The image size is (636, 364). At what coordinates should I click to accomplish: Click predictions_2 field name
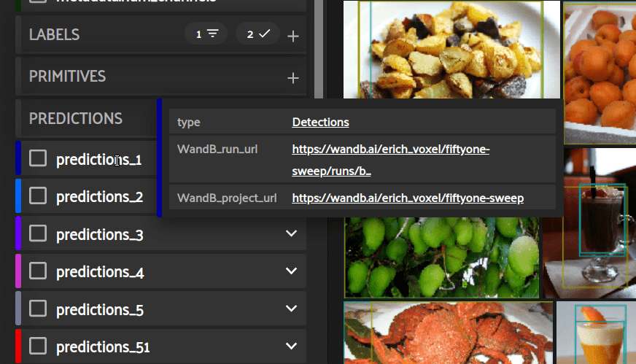point(99,197)
